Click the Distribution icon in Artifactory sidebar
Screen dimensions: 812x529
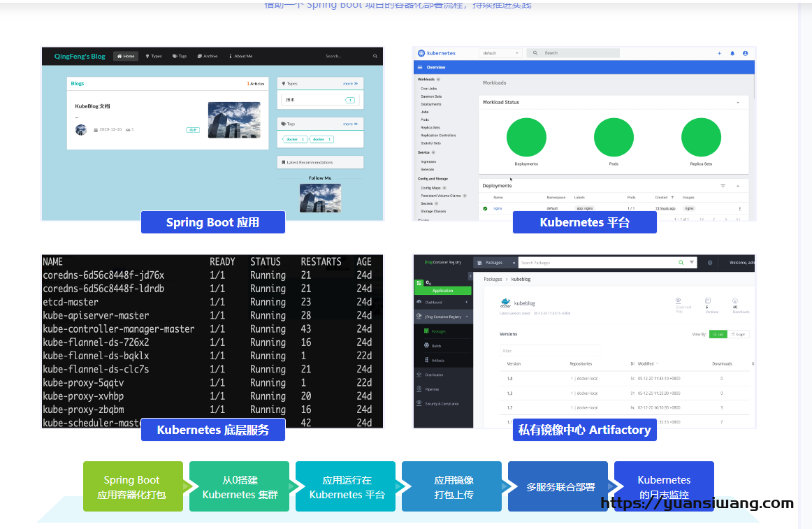pyautogui.click(x=419, y=374)
